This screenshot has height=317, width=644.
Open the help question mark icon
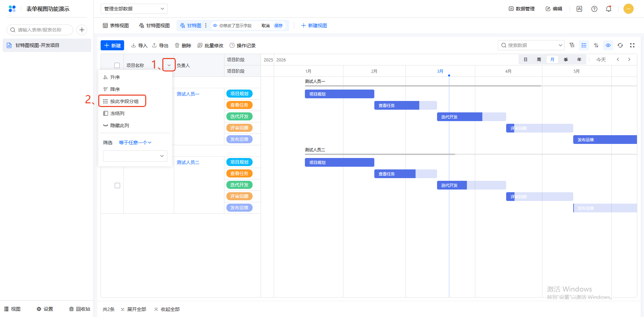click(x=594, y=9)
